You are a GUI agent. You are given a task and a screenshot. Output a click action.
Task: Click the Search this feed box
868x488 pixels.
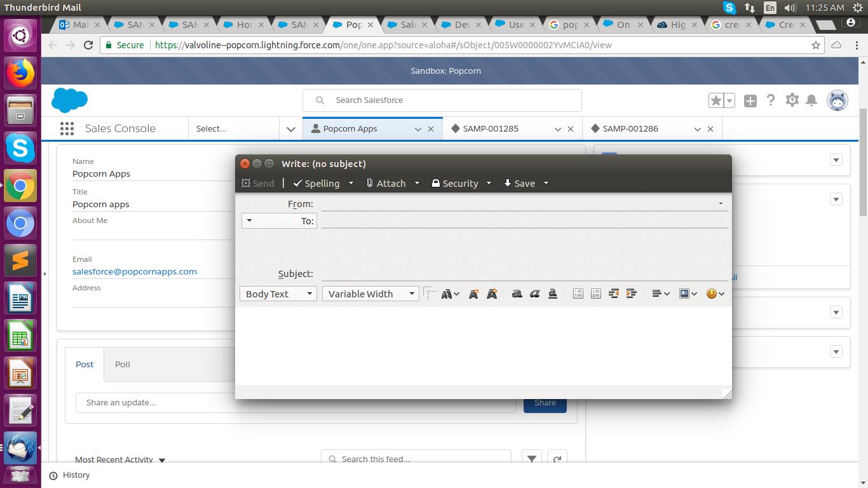tap(416, 459)
